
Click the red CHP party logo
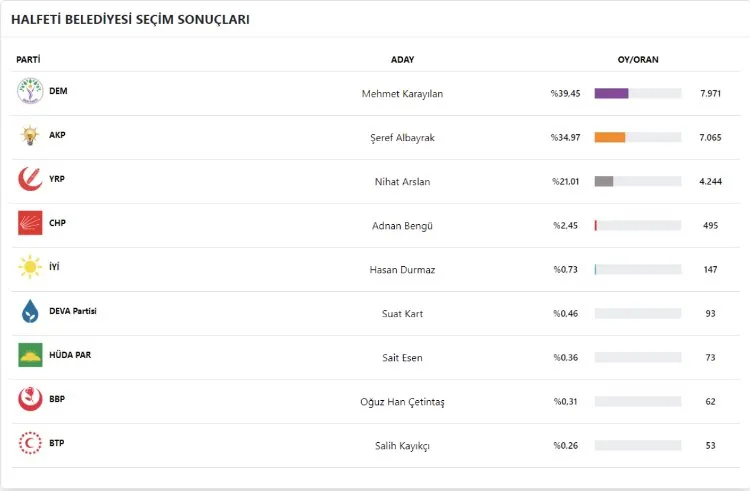click(x=30, y=224)
